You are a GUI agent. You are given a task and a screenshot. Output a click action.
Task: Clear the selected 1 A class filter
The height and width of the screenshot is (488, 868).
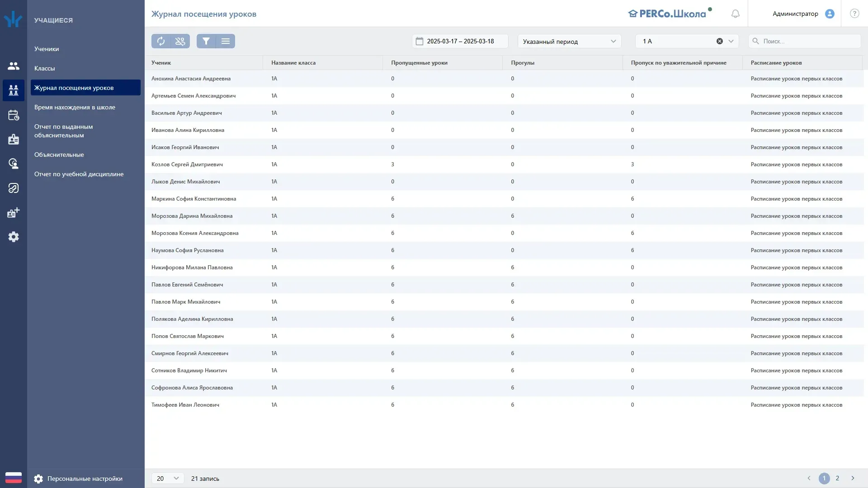(x=720, y=41)
